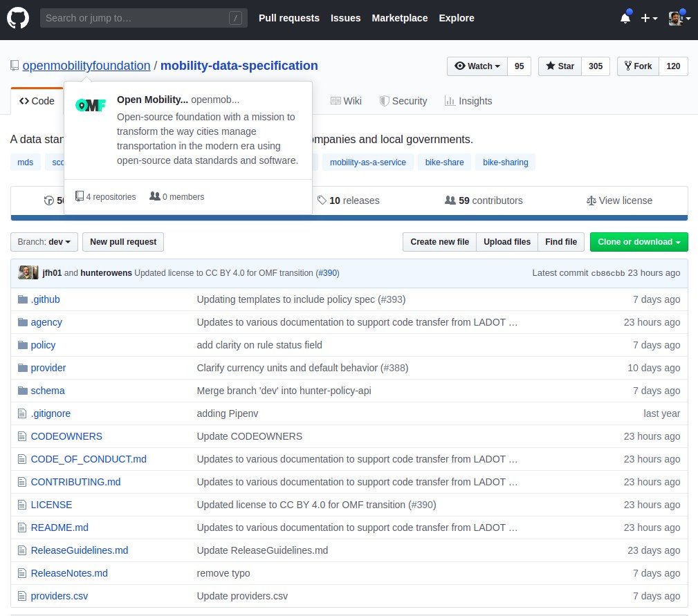Open the CODEOWNERS file
The height and width of the screenshot is (616, 698).
[x=66, y=436]
